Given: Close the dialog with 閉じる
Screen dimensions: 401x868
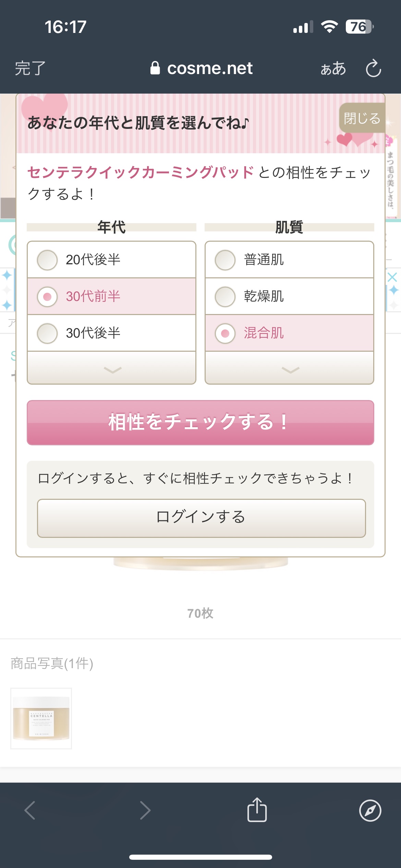Looking at the screenshot, I should click(x=362, y=118).
